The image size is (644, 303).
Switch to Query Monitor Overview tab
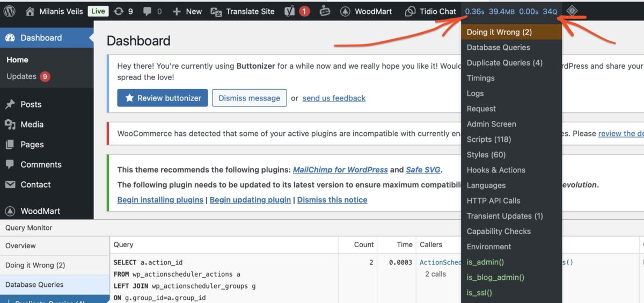(55, 246)
